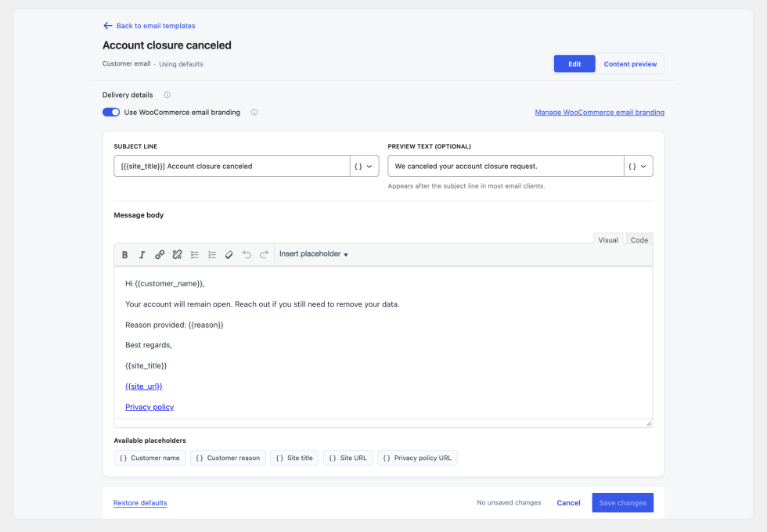
Task: Click the {{site_url}} link in message body
Action: pos(144,386)
